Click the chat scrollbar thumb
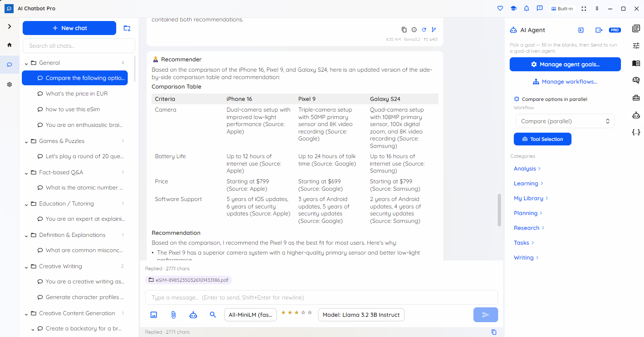The width and height of the screenshot is (644, 337). pyautogui.click(x=499, y=210)
